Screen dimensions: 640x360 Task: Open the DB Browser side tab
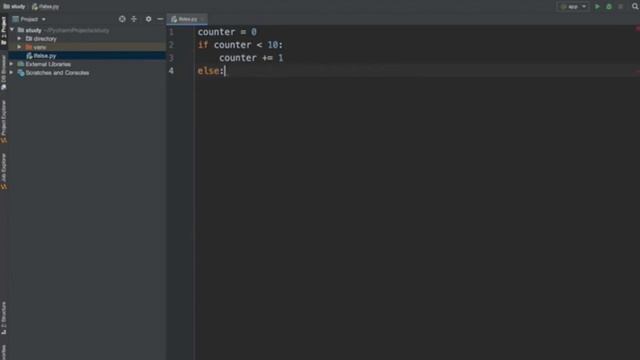click(x=4, y=73)
